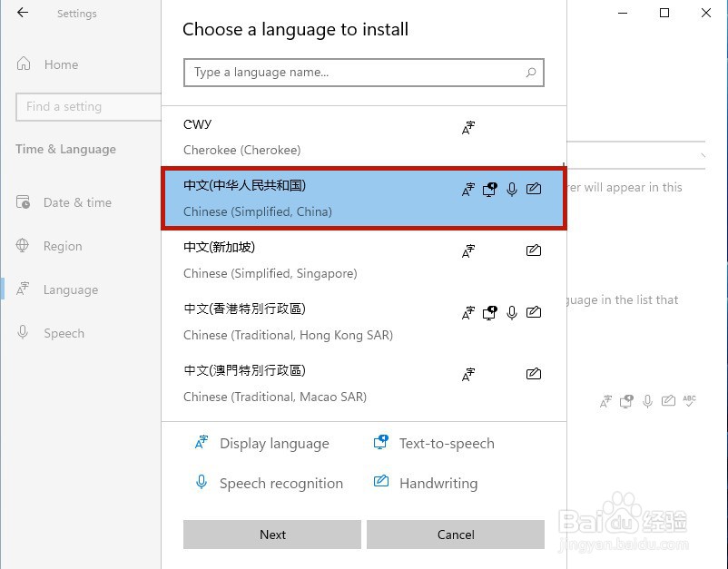Select Chinese (Simplified, Singapore) language

tap(363, 260)
